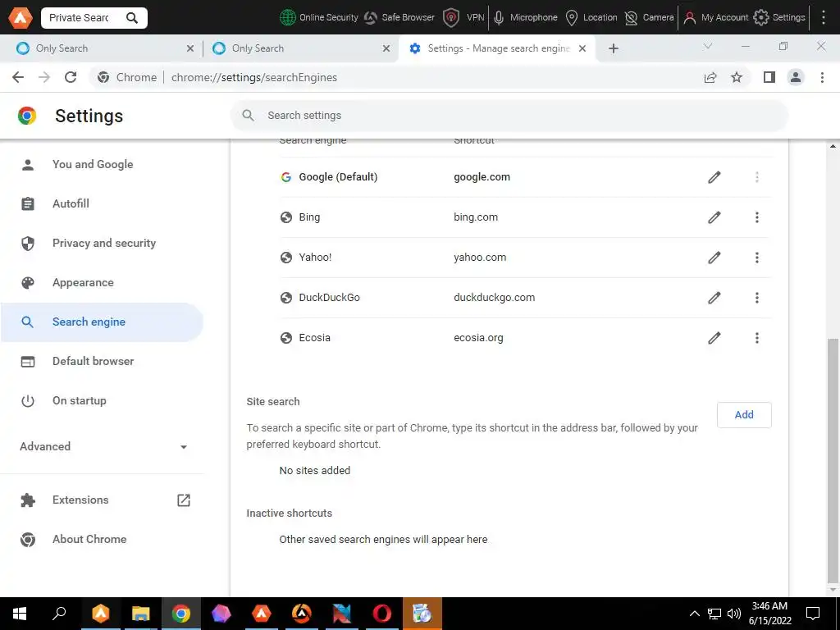Open My Account in top bar
The image size is (840, 630).
[x=716, y=18]
